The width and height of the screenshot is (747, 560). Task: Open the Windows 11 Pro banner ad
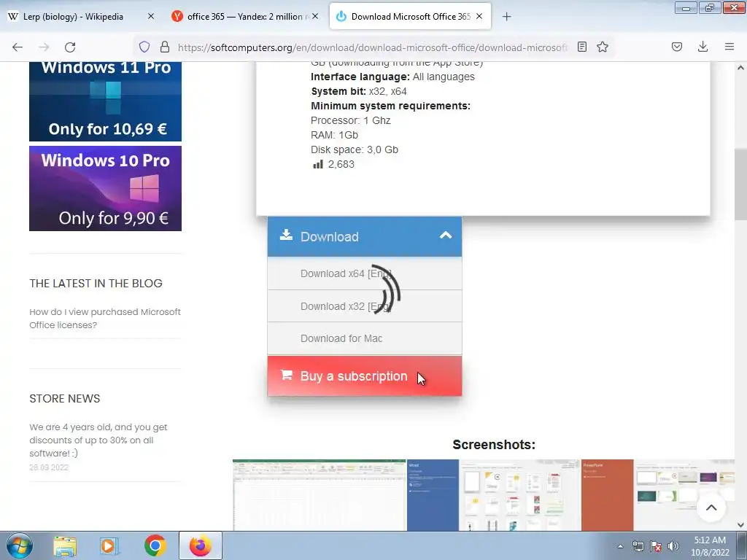coord(105,101)
